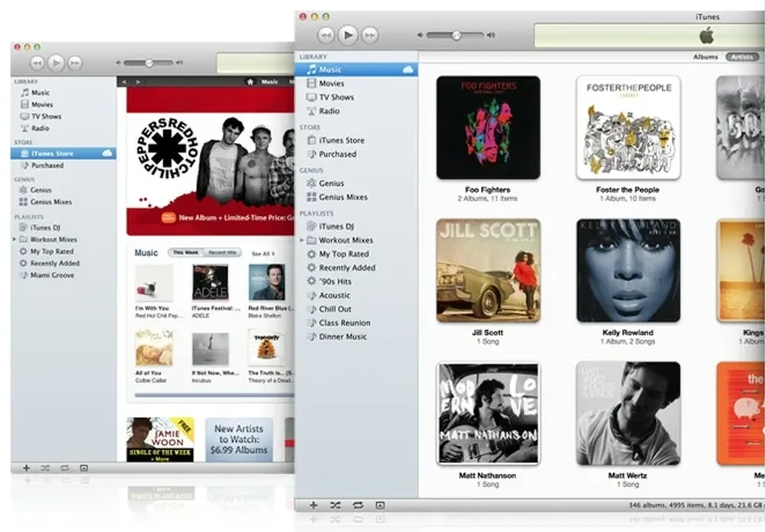This screenshot has height=532, width=766.
Task: Switch to the Albums view tab
Action: tap(705, 57)
